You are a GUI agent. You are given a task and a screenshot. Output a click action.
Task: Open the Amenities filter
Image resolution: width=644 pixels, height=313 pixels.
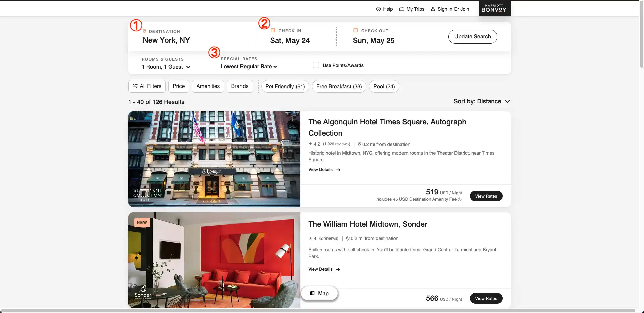pos(208,86)
